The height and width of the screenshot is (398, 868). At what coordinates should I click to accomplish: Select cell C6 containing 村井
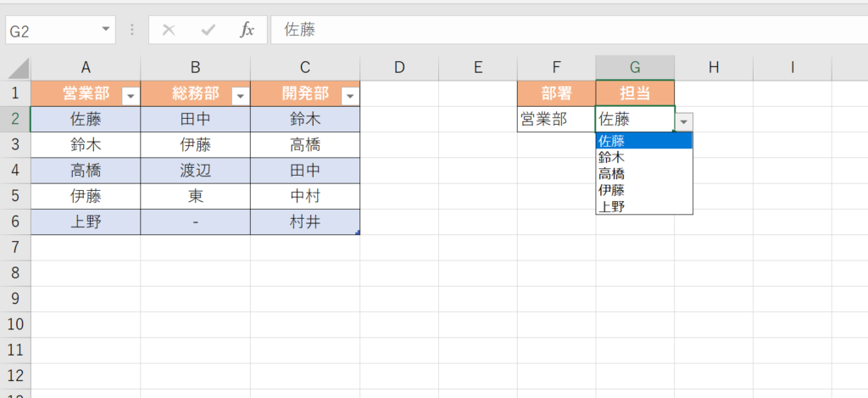[304, 222]
